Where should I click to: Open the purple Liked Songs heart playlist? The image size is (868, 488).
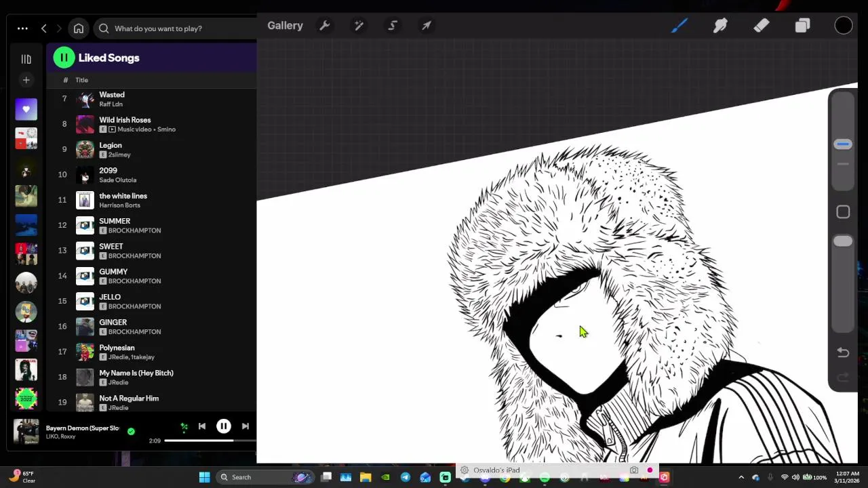(26, 109)
